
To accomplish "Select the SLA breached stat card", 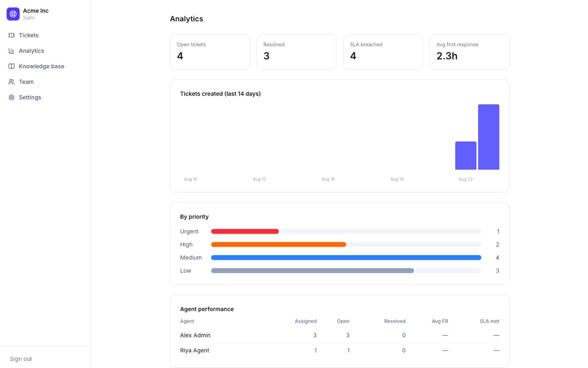I will click(383, 52).
